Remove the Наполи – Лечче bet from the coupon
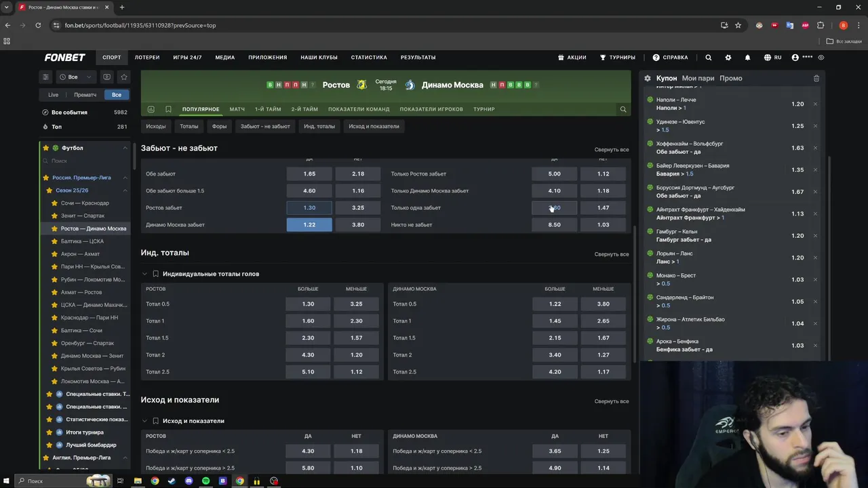868x488 pixels. (x=815, y=104)
